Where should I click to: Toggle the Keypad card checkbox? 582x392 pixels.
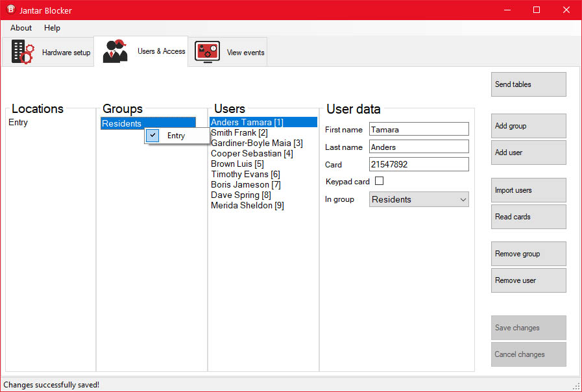pyautogui.click(x=379, y=181)
